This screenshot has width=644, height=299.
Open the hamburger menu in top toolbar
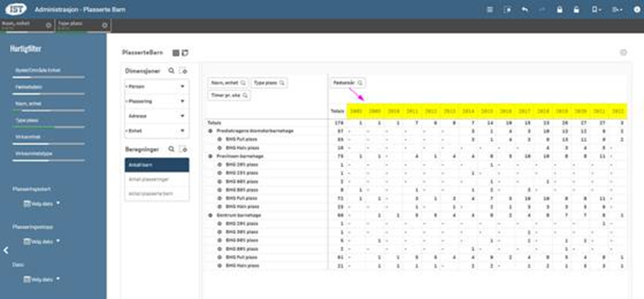(x=489, y=10)
